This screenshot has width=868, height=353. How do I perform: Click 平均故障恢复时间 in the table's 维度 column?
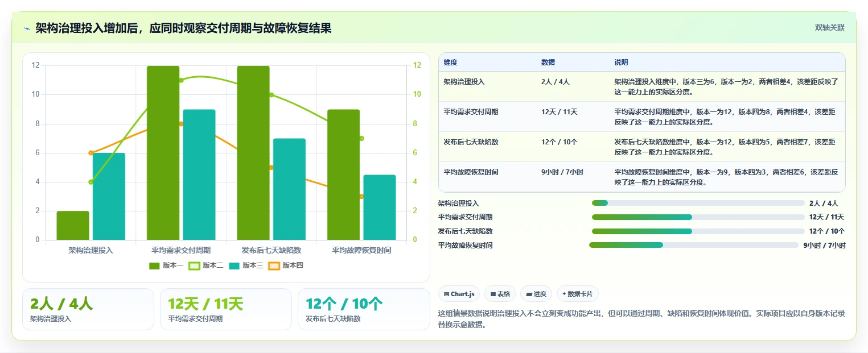coord(471,172)
